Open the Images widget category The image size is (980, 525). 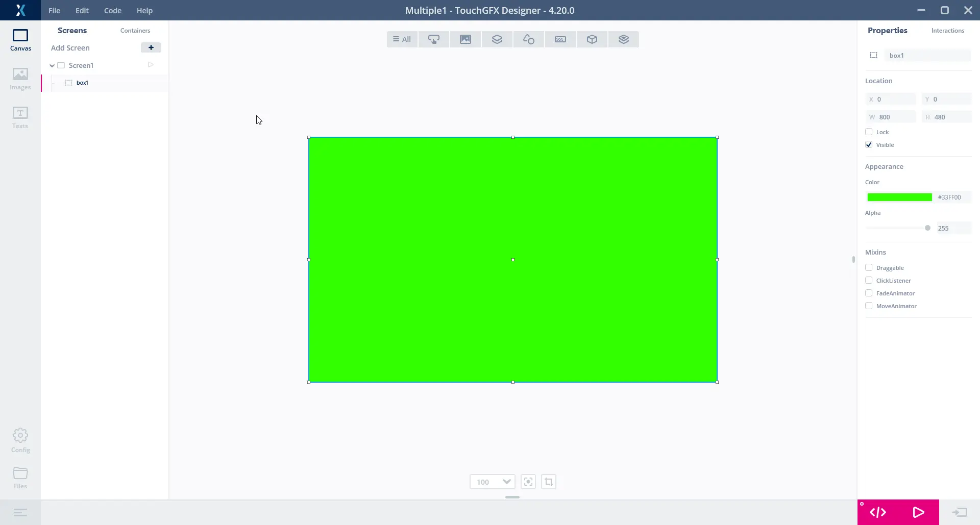click(465, 39)
